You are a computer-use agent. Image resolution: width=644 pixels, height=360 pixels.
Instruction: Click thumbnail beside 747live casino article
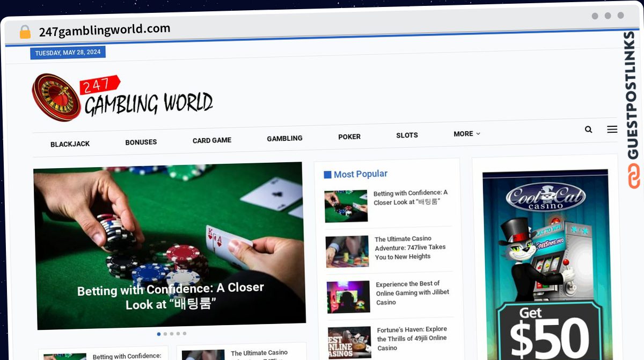(347, 251)
